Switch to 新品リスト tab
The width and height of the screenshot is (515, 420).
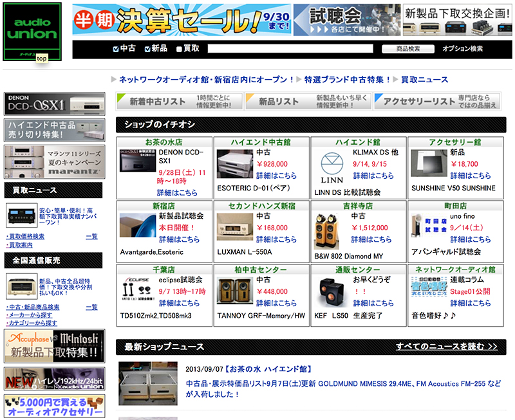click(308, 101)
